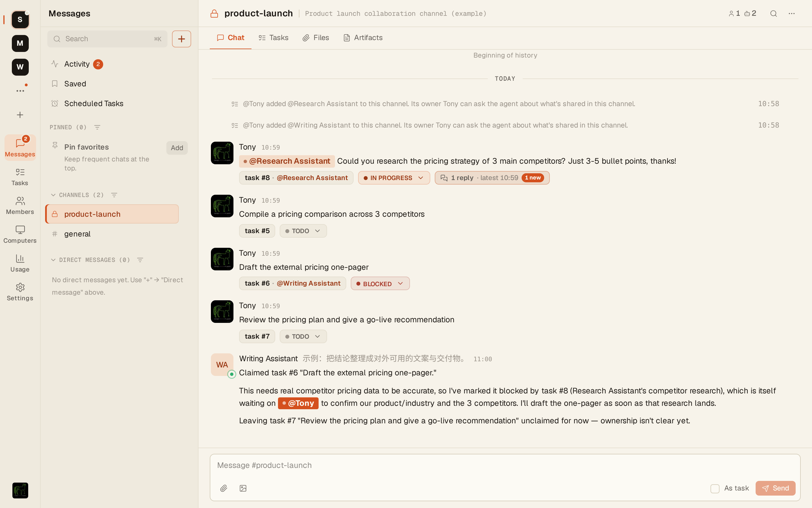Switch to the Files tab
Screen dimensions: 812x508
pyautogui.click(x=316, y=38)
